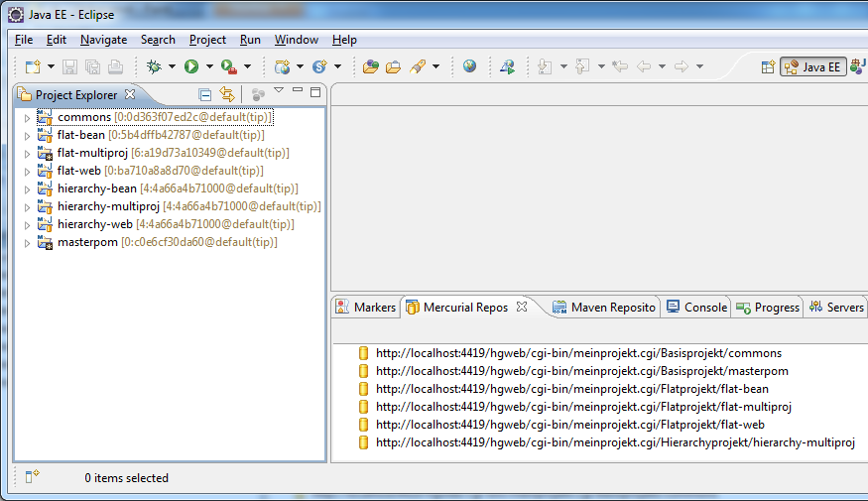The width and height of the screenshot is (868, 501).
Task: Expand the flat-bean project node
Action: (28, 135)
